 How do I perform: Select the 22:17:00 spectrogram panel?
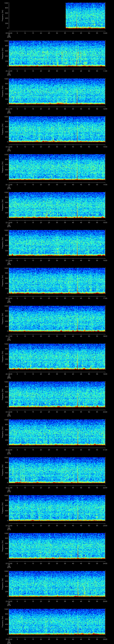click(57, 318)
